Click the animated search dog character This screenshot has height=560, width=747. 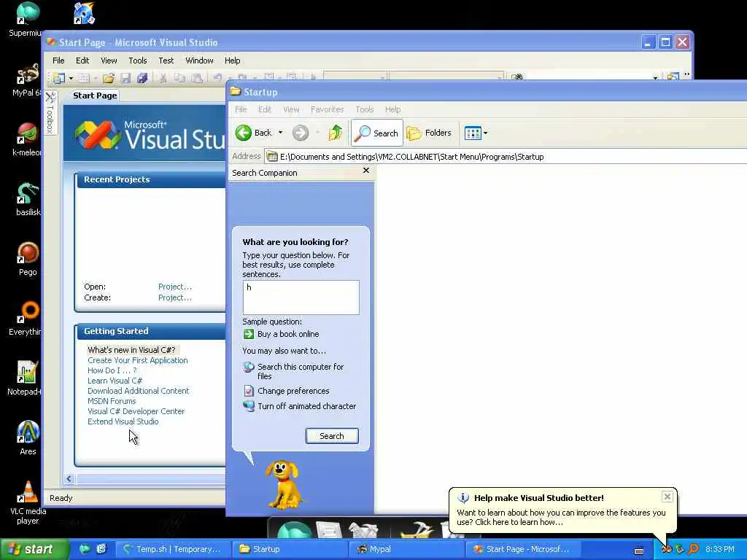tap(285, 484)
